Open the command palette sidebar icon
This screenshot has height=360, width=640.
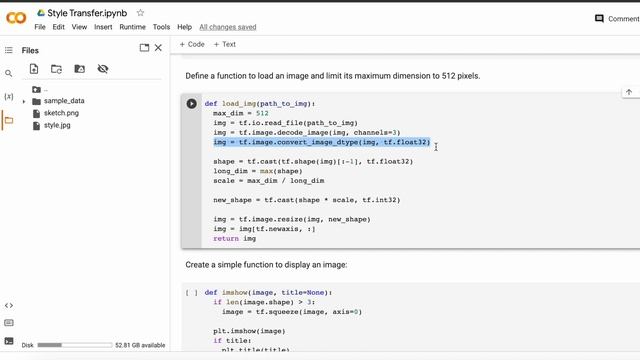(x=9, y=323)
